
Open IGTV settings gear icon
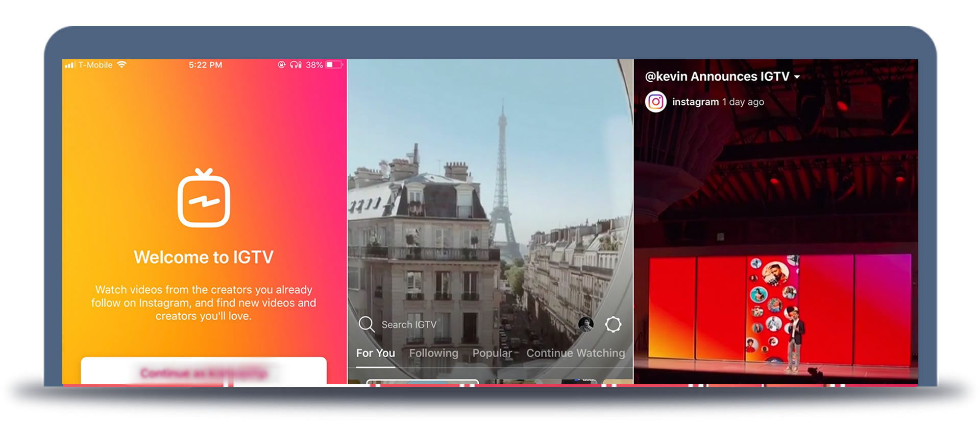pyautogui.click(x=613, y=324)
